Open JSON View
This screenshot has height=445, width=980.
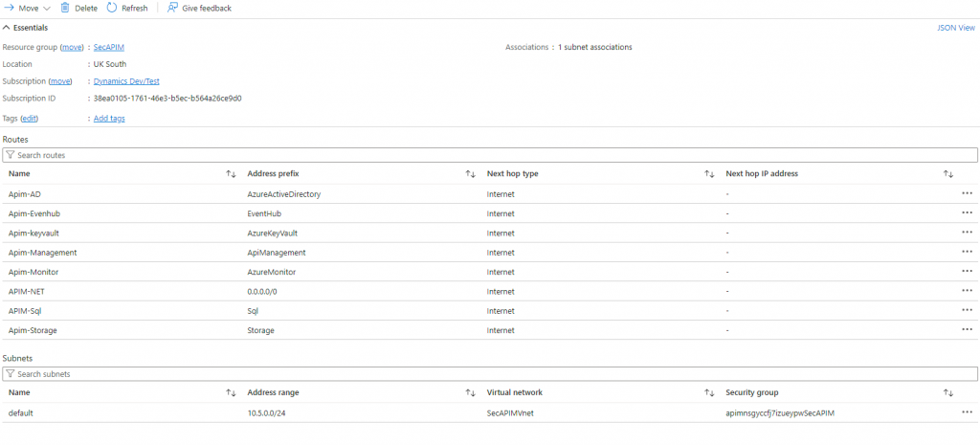point(956,28)
